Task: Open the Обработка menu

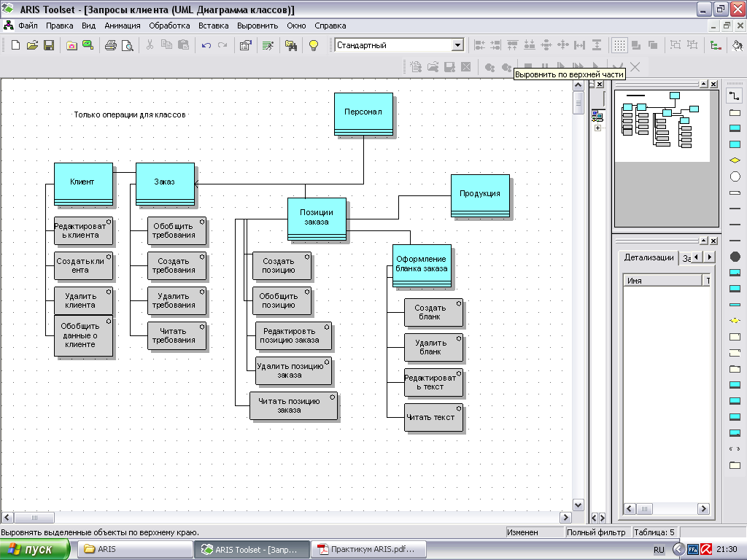Action: tap(169, 26)
